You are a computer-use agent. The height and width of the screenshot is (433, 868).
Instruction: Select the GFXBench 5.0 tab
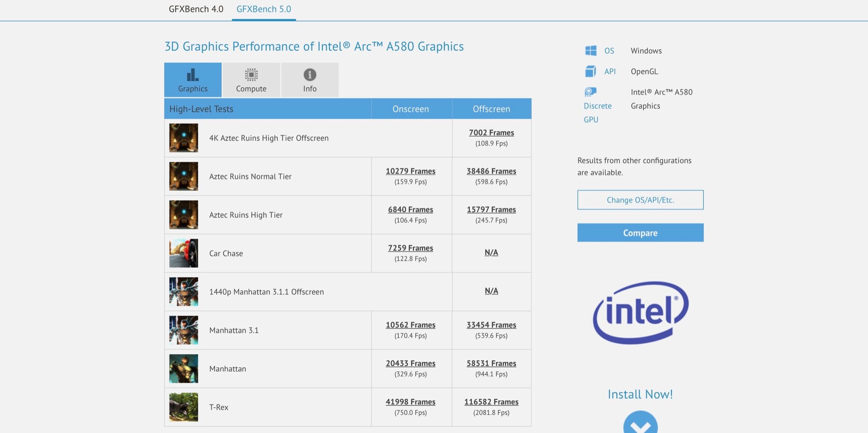264,9
